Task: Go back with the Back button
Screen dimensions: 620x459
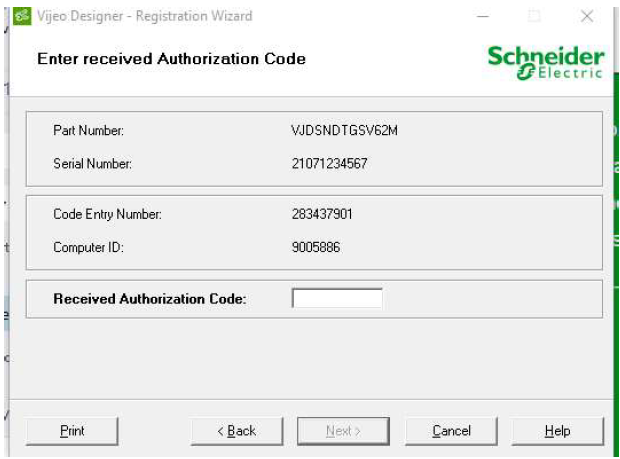Action: [237, 431]
